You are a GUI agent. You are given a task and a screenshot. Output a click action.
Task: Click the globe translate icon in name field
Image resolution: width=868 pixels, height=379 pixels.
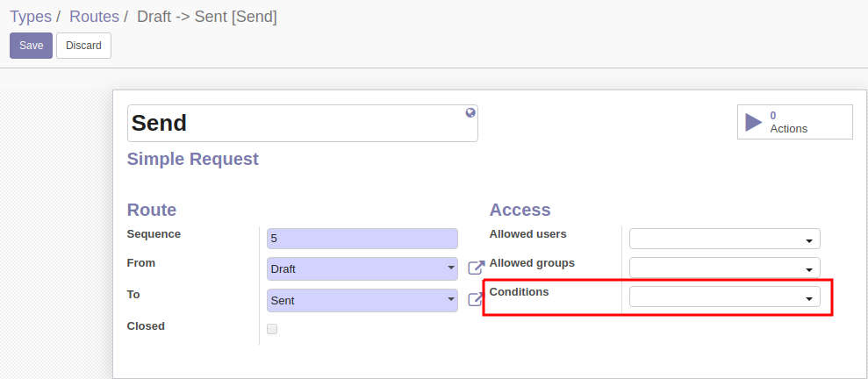click(x=470, y=113)
